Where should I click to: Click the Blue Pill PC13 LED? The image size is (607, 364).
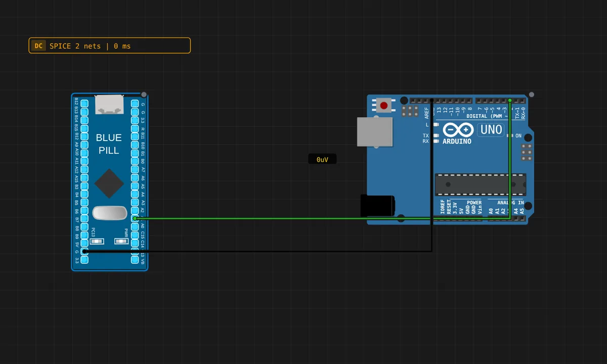(97, 241)
